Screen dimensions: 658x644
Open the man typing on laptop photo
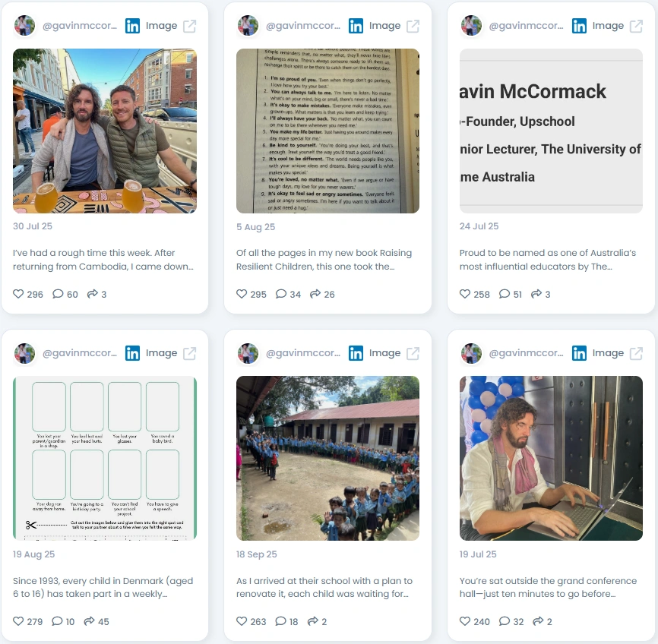tap(551, 458)
